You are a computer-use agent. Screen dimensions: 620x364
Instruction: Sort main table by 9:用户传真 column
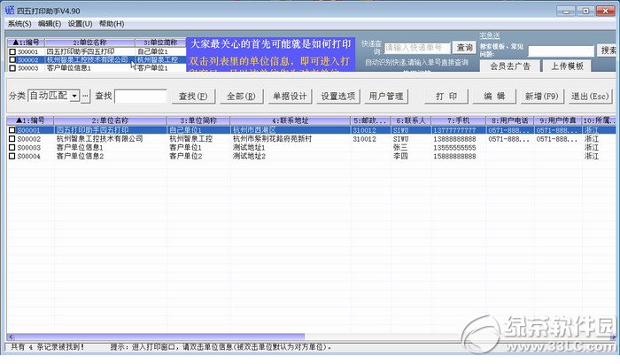558,120
